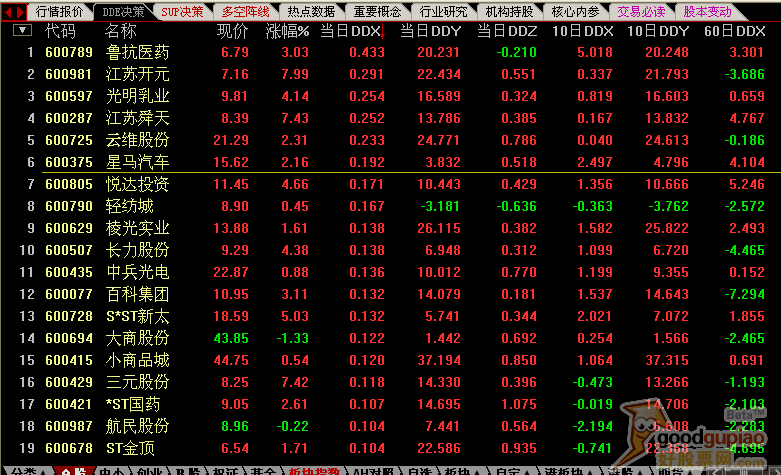Select the 云维股份 stock name
Screen dimensions: 781x475
(x=137, y=140)
